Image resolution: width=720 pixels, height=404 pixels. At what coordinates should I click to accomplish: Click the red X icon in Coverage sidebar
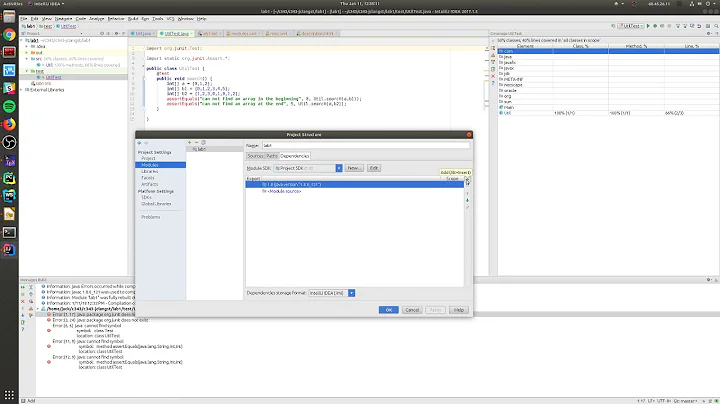(493, 76)
